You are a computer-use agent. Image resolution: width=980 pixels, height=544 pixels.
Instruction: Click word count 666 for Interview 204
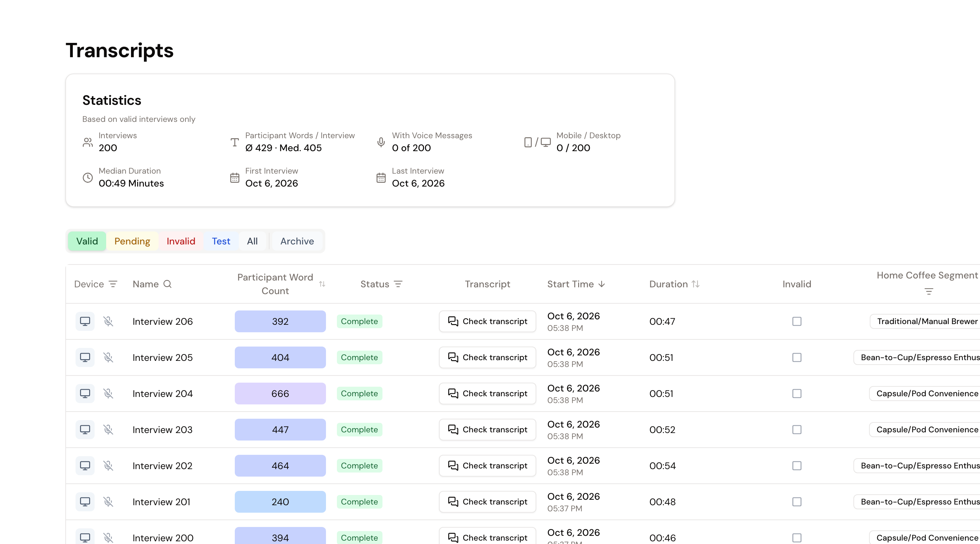(280, 393)
